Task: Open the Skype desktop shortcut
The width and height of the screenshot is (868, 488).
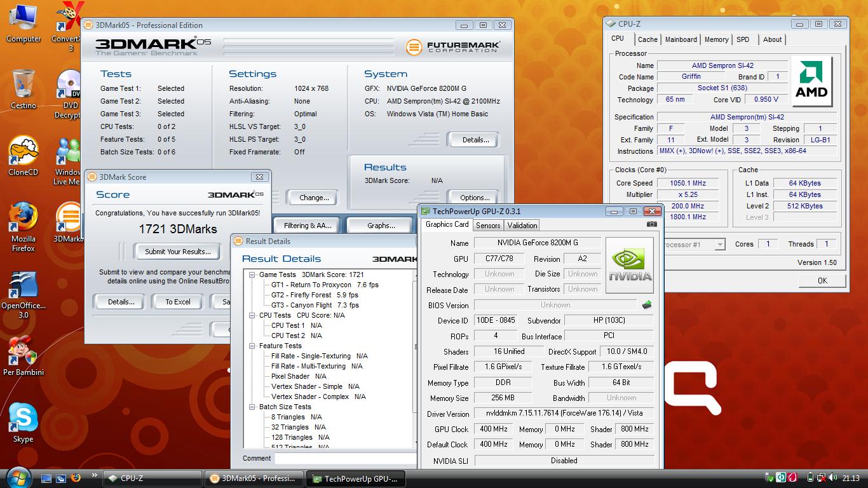Action: pyautogui.click(x=24, y=422)
